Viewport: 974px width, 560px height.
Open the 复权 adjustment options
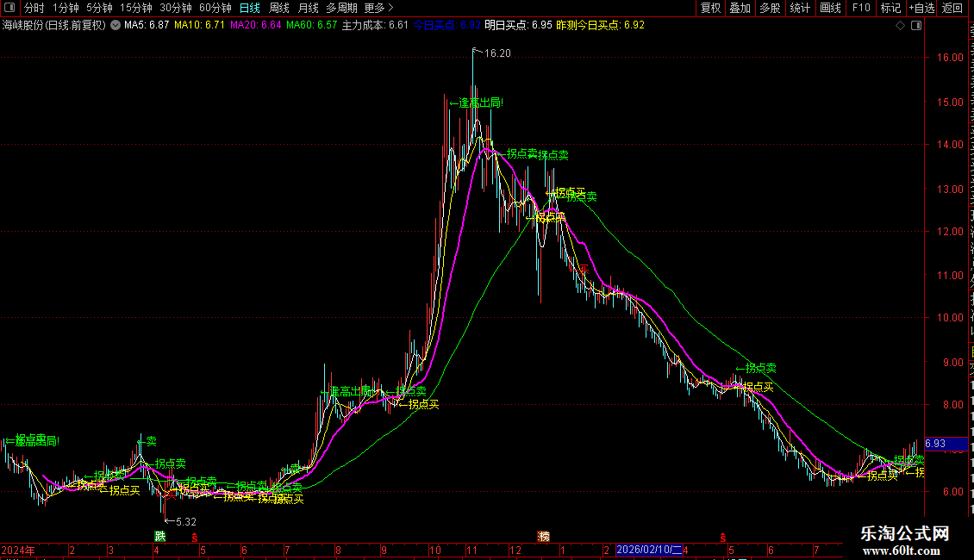(710, 8)
